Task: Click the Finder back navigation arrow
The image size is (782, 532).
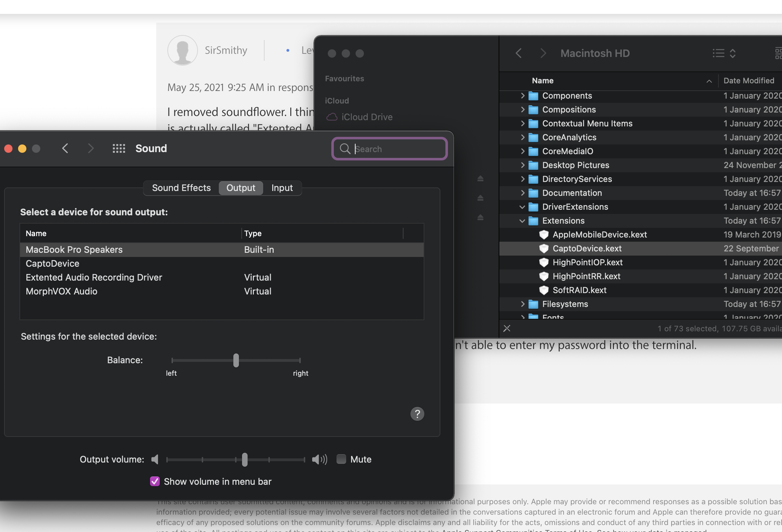Action: coord(519,53)
